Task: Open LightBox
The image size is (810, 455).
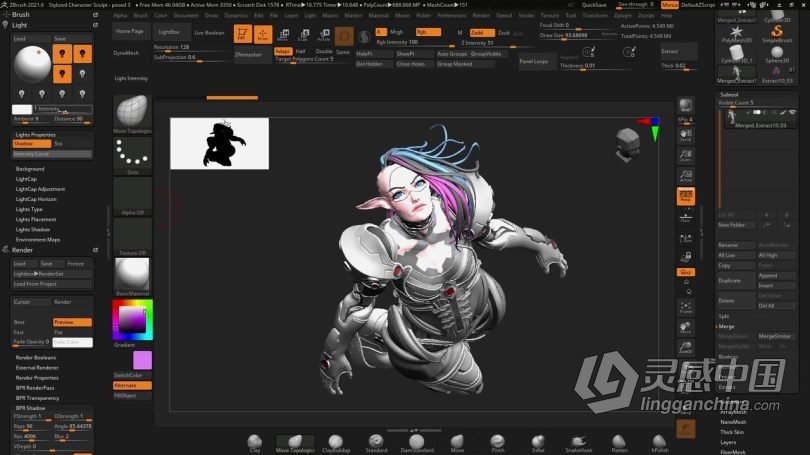Action: (x=169, y=32)
